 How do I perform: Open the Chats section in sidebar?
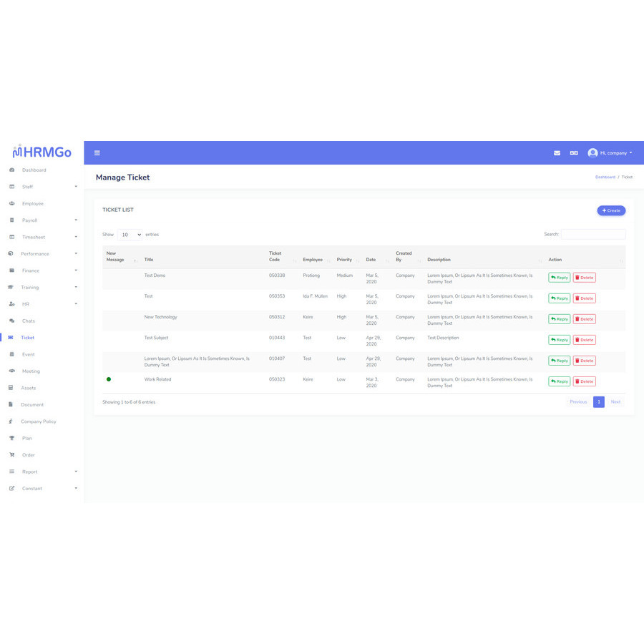tap(27, 321)
